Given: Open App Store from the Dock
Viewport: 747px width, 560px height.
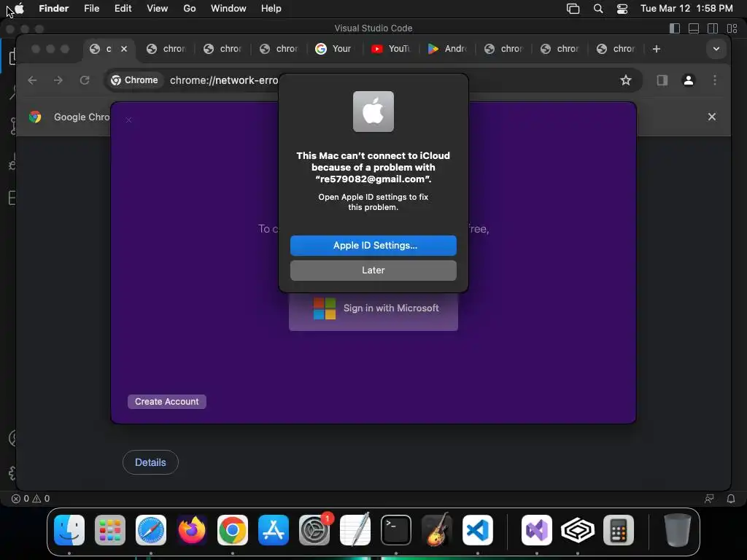Looking at the screenshot, I should pyautogui.click(x=274, y=530).
